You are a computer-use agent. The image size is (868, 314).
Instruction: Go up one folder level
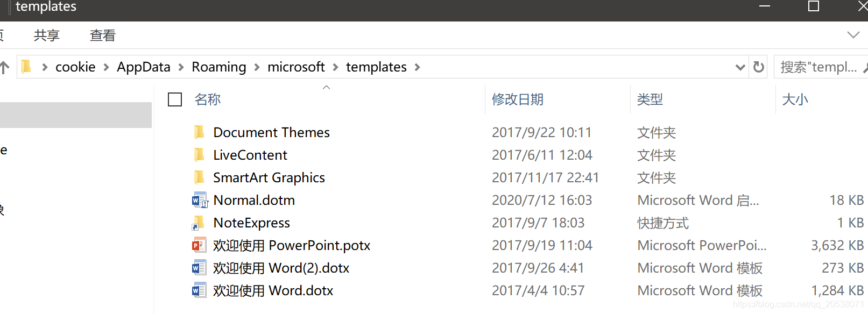pyautogui.click(x=4, y=67)
